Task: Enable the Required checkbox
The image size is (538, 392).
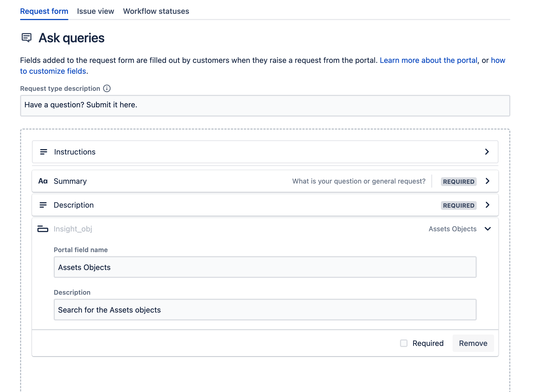Action: click(404, 343)
